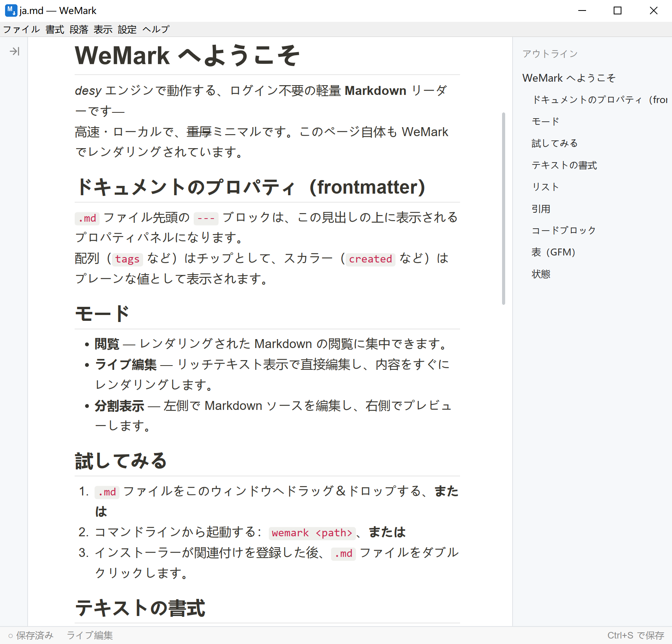Click the bold 分割表示 list item
This screenshot has height=644, width=672.
coord(119,406)
